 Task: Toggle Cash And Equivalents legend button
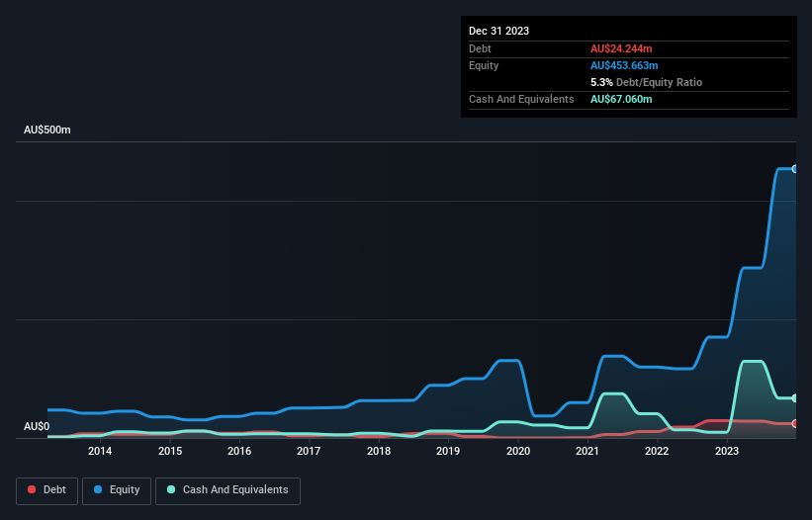[x=227, y=490]
